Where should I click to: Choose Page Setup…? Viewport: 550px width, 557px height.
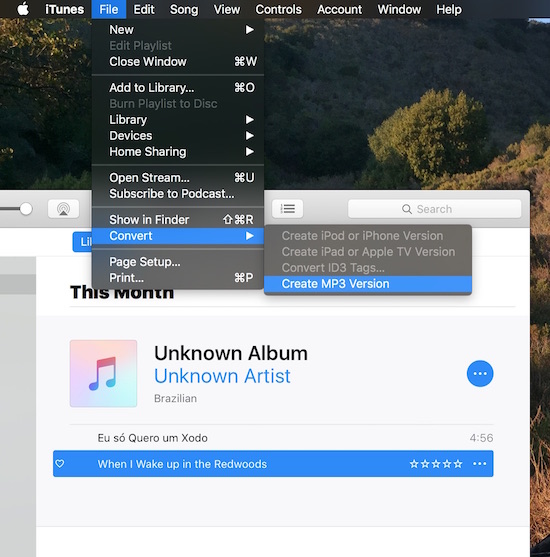(x=178, y=262)
